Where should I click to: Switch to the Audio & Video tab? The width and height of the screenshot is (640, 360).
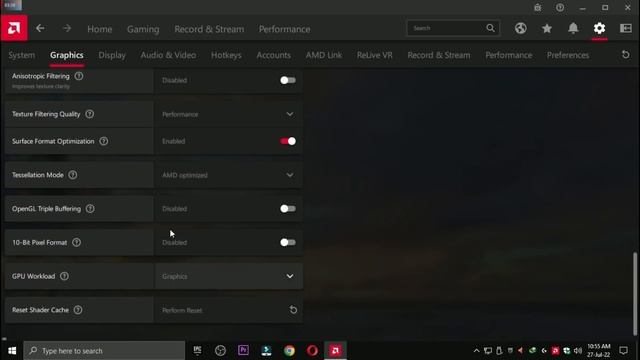[x=168, y=55]
